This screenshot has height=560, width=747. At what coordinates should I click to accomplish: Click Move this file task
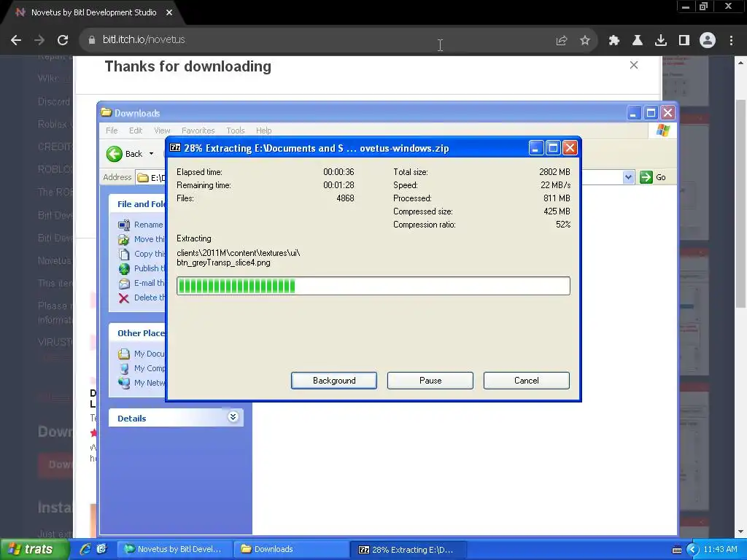[149, 239]
